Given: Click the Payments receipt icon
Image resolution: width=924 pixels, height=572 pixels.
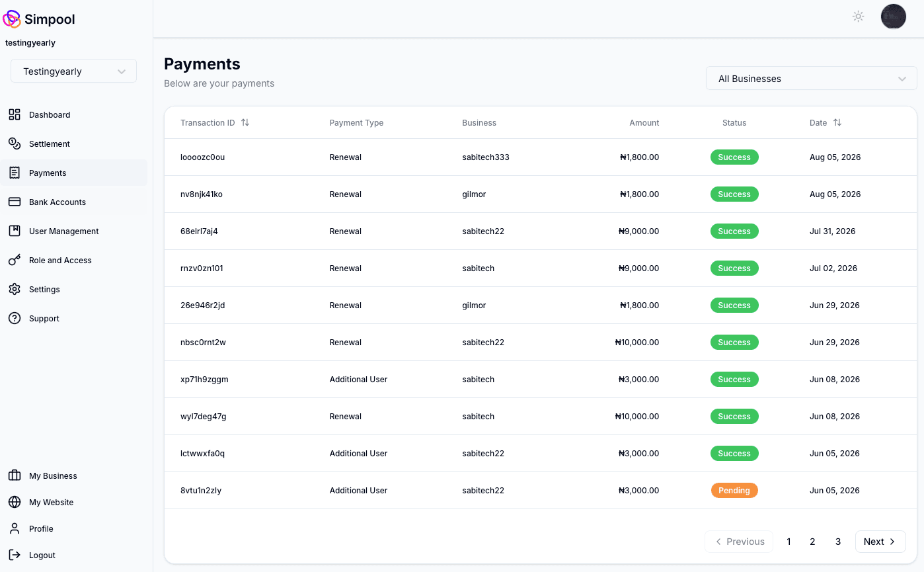Looking at the screenshot, I should point(15,173).
